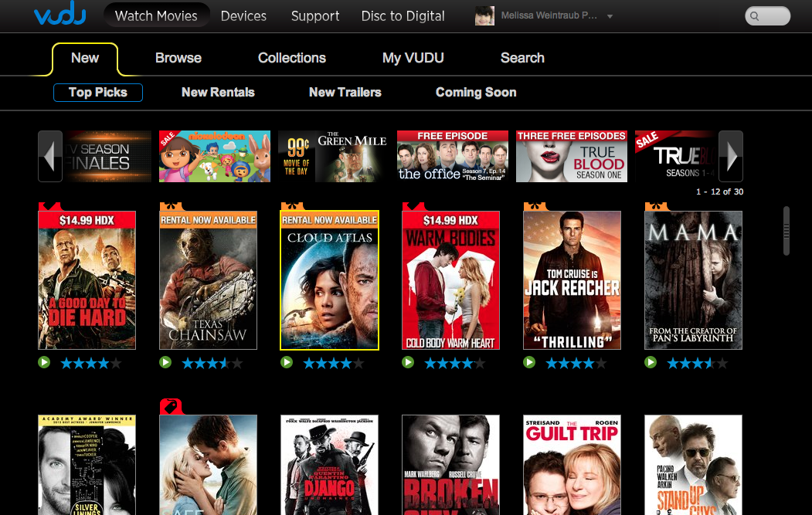Screen dimensions: 812x515
Task: Click the VUDU logo
Action: click(59, 13)
